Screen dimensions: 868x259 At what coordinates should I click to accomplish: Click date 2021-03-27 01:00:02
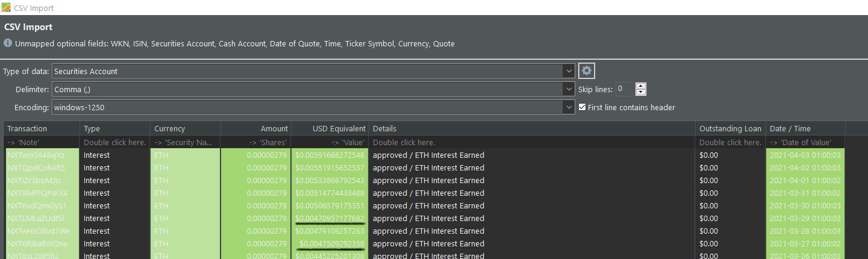805,243
